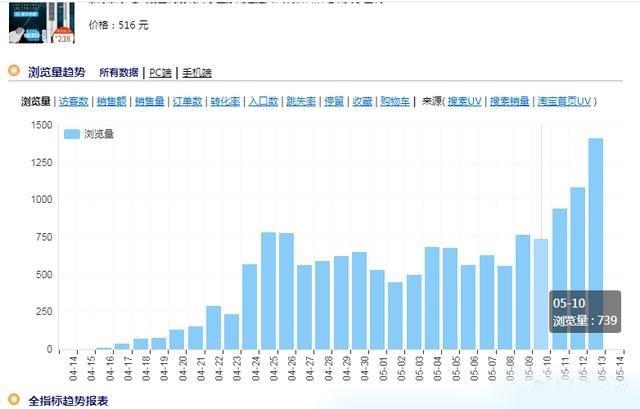
Task: Click the 04-30 bar in chart
Action: [359, 301]
